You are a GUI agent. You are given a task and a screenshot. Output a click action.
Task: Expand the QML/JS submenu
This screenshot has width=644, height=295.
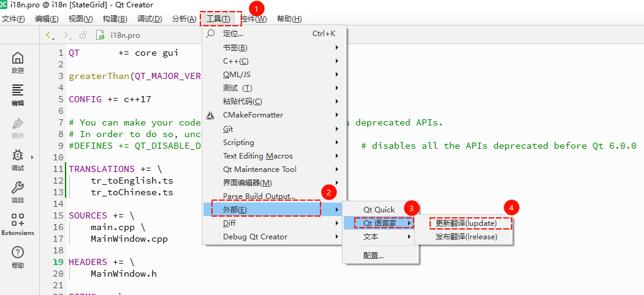(x=275, y=75)
